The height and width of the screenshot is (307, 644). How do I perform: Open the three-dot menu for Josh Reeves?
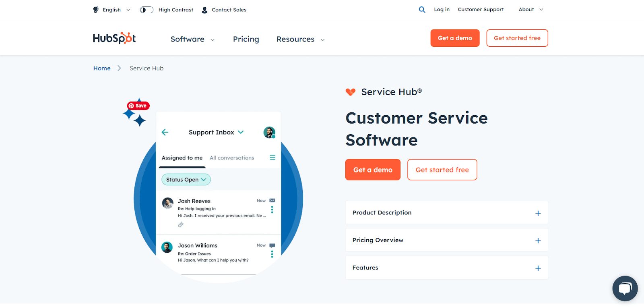272,210
